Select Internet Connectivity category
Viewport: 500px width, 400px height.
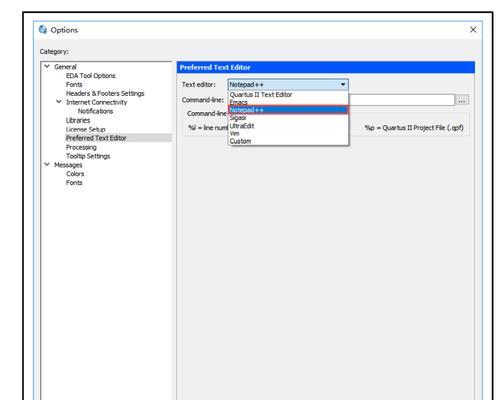click(97, 102)
